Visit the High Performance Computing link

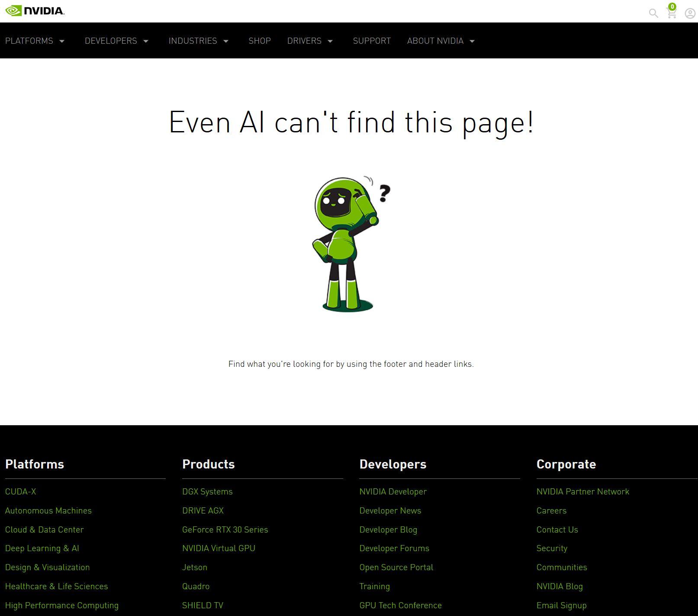point(62,605)
